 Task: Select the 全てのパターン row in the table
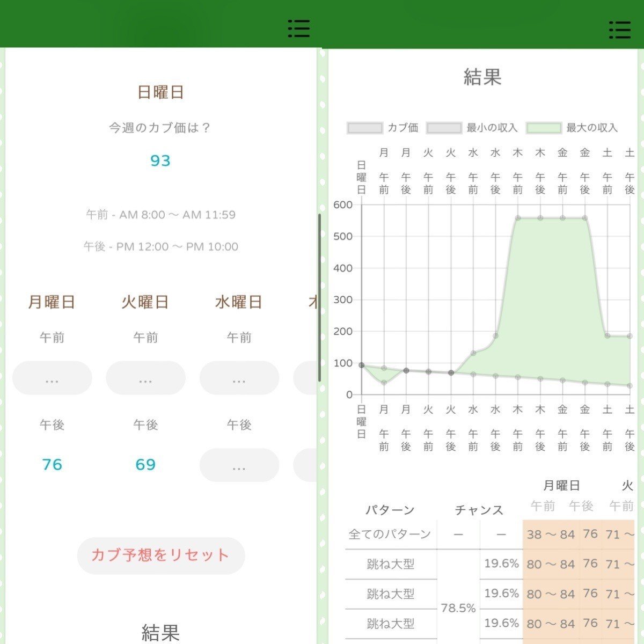[390, 533]
